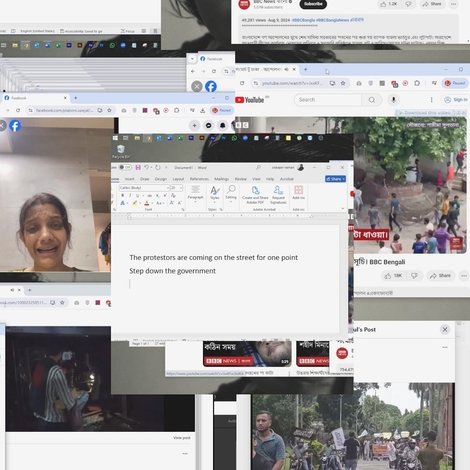Open the Create and Share Adobe PDF tool
Image resolution: width=470 pixels, height=470 pixels.
[255, 195]
